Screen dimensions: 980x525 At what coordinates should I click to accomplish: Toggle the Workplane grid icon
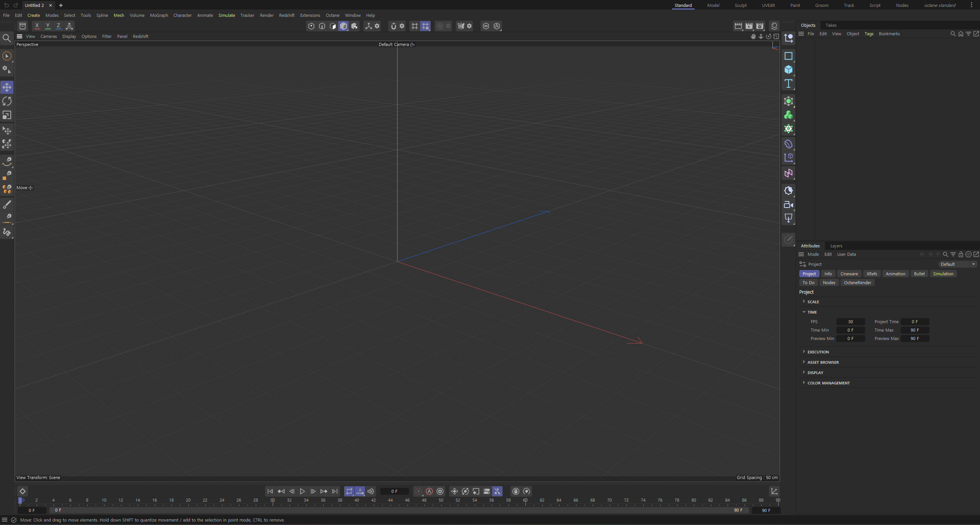coord(414,26)
